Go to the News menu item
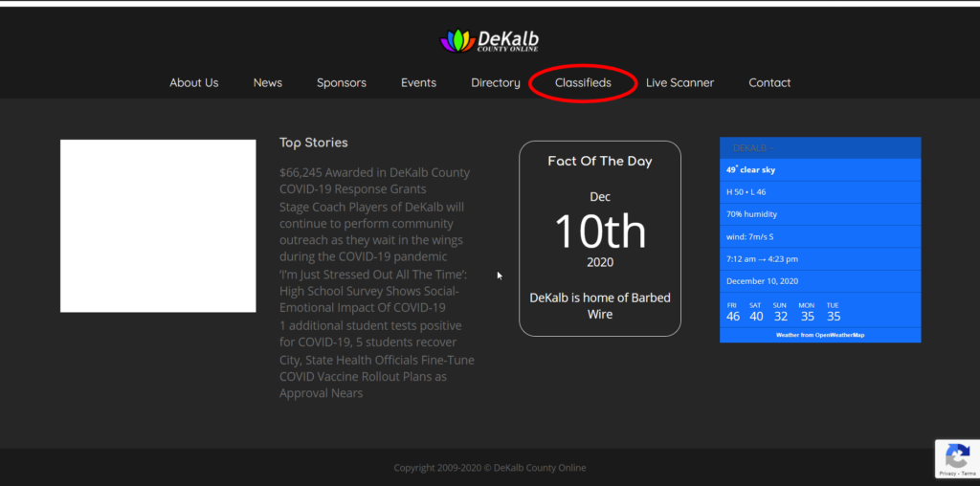 (267, 83)
